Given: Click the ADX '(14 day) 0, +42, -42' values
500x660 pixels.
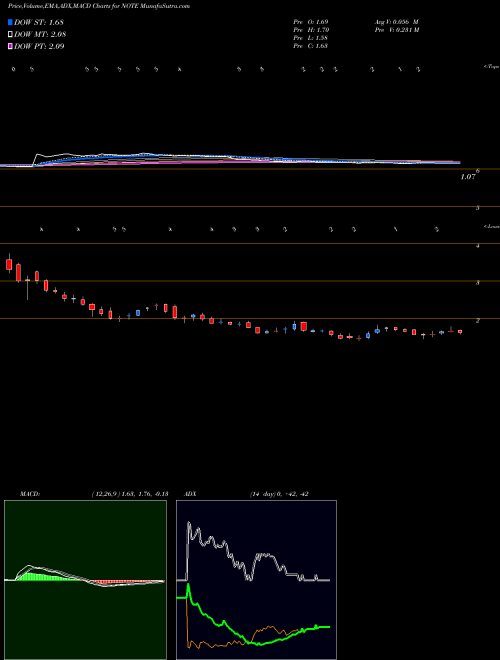Looking at the screenshot, I should (279, 494).
